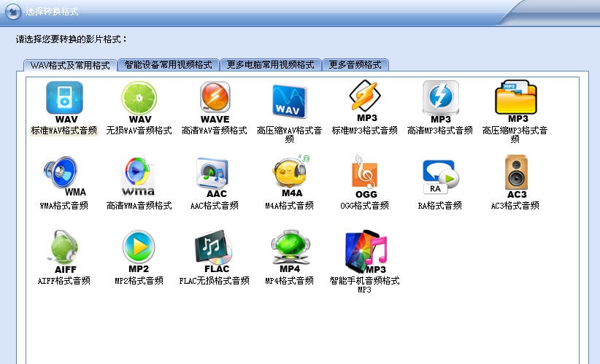Image resolution: width=600 pixels, height=364 pixels.
Task: Select the HD wma media player icon
Action: (138, 177)
